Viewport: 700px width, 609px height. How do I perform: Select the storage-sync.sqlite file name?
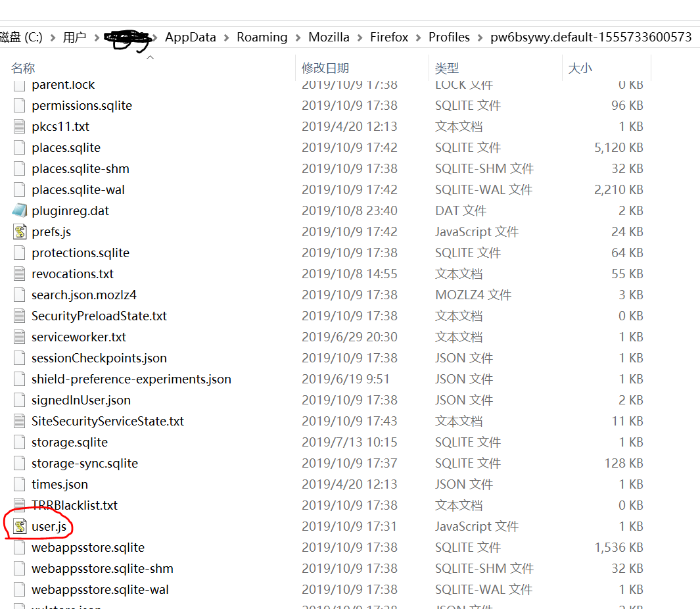coord(85,464)
